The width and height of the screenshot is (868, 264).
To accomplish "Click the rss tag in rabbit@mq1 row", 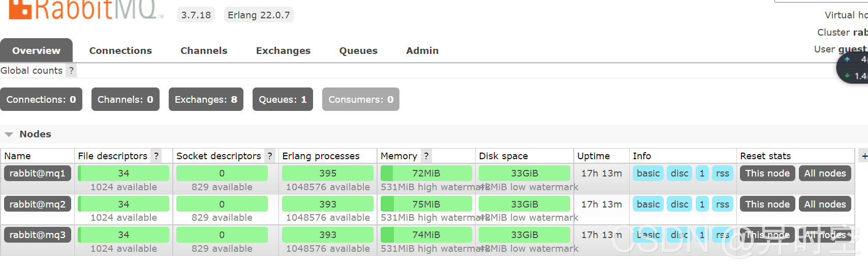I will pyautogui.click(x=722, y=173).
